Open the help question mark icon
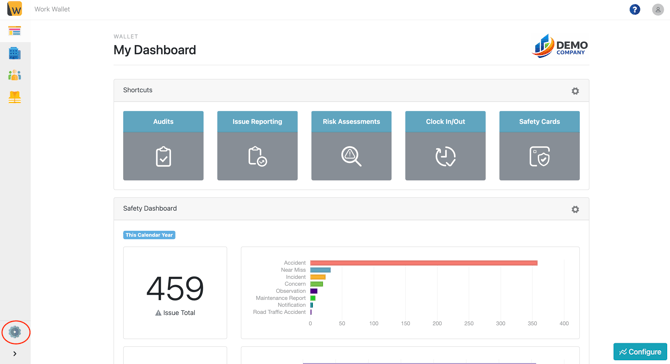This screenshot has height=364, width=670. [635, 9]
